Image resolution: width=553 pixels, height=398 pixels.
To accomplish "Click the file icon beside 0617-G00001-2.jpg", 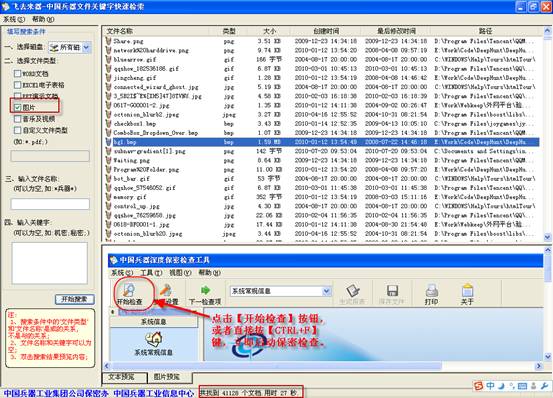I will point(109,105).
